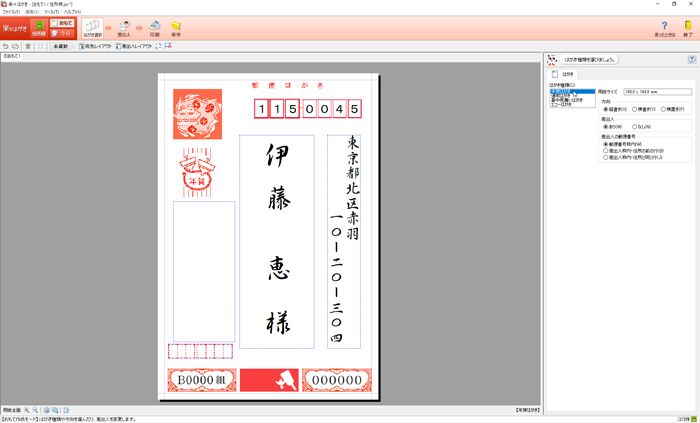
Task: Click the 終了 exit icon
Action: pos(688,28)
